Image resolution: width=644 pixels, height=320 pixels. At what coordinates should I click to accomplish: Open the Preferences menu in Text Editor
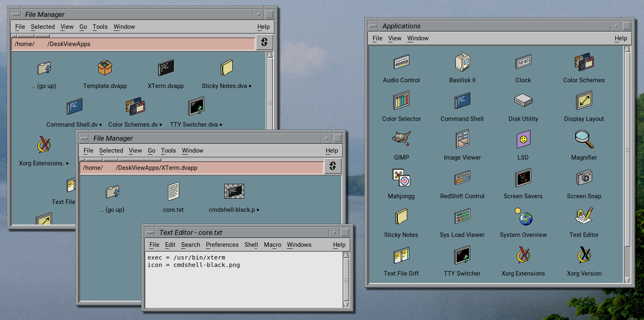coord(222,245)
